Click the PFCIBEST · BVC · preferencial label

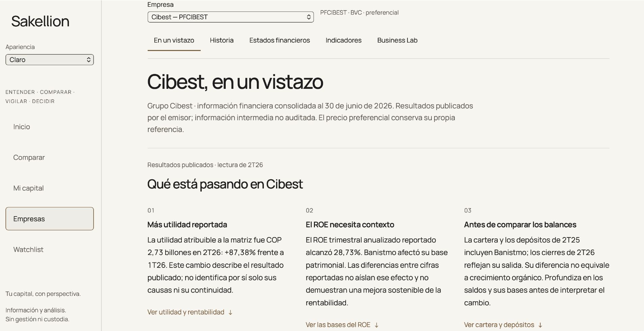coord(359,12)
